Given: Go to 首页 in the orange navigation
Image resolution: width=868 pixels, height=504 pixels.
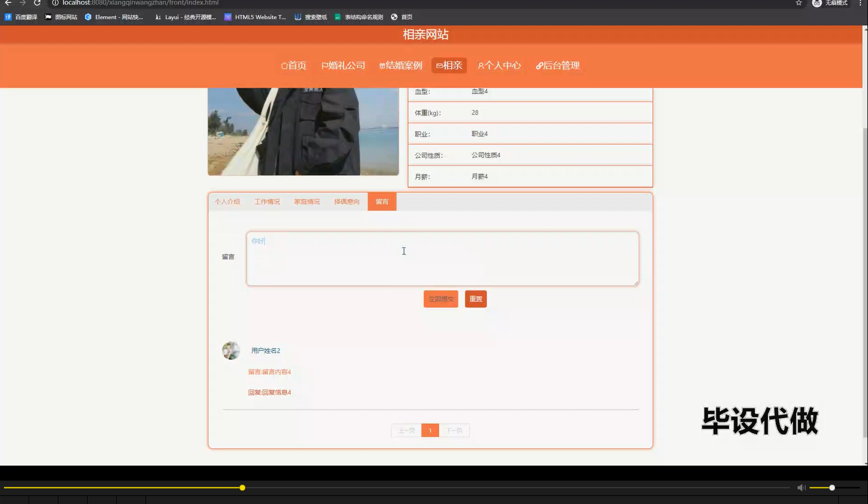Looking at the screenshot, I should 293,65.
